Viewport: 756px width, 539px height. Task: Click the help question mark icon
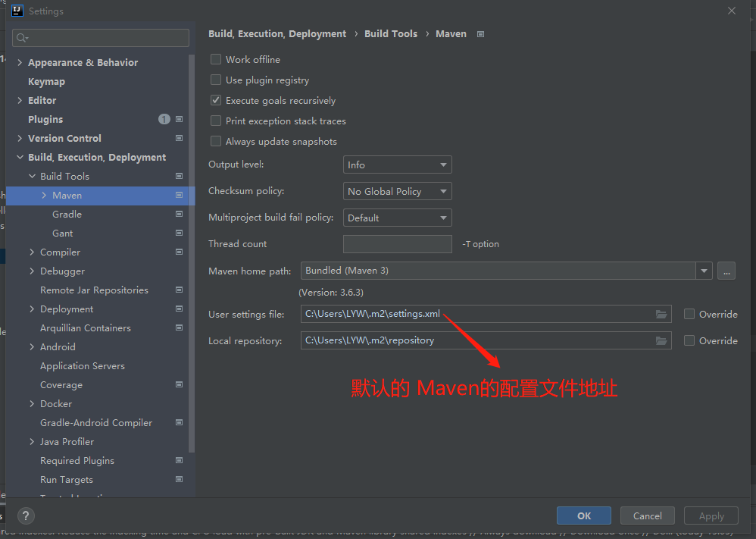(x=25, y=515)
